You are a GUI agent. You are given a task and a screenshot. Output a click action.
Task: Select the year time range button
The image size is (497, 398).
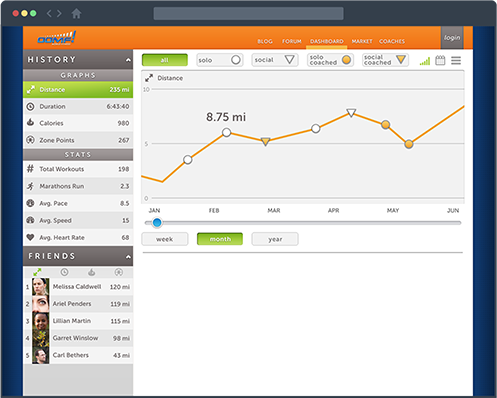(x=275, y=239)
